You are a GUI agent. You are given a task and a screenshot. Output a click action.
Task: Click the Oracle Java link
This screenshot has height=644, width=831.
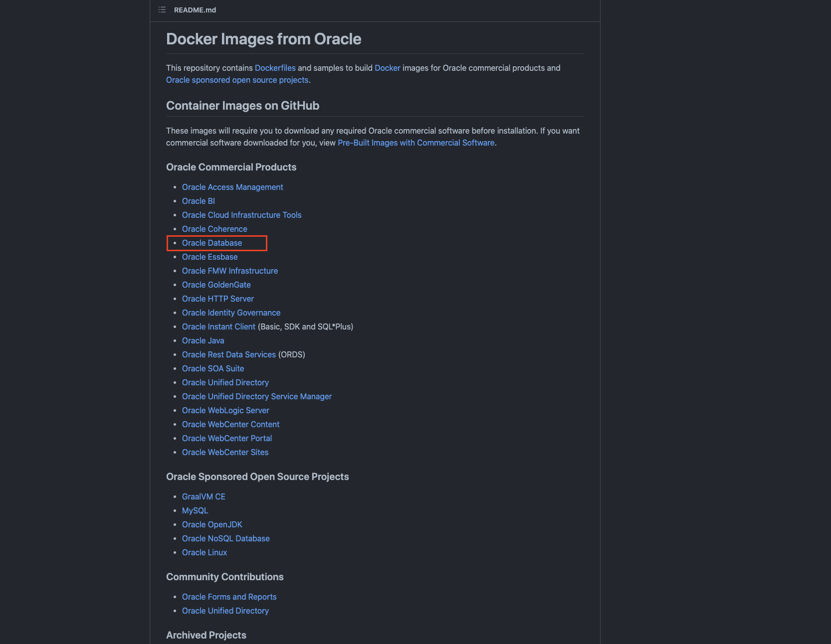pos(203,340)
